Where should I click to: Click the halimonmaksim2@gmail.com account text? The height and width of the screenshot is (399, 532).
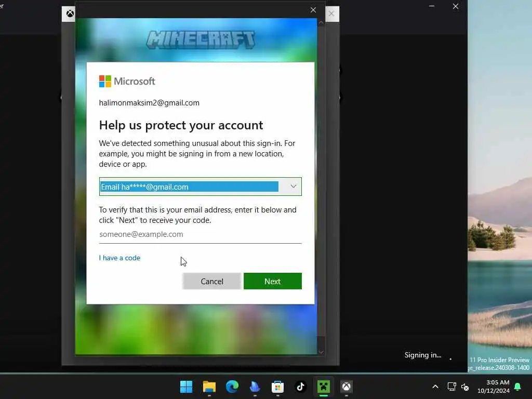[x=149, y=103]
